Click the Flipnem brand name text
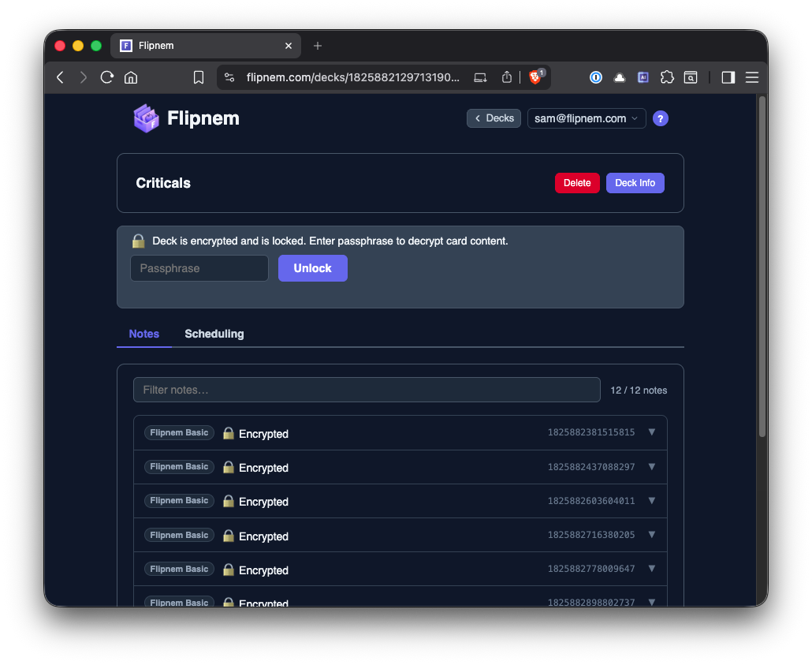Image resolution: width=812 pixels, height=665 pixels. pos(203,118)
